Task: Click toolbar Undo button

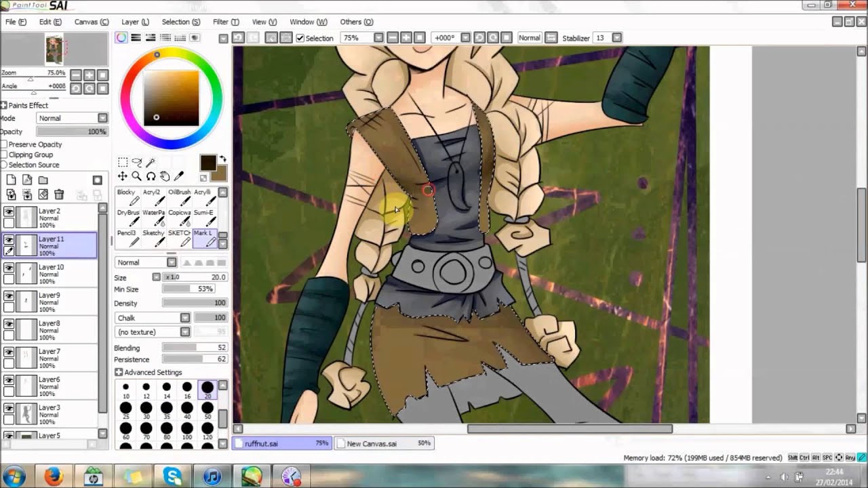Action: (x=237, y=38)
